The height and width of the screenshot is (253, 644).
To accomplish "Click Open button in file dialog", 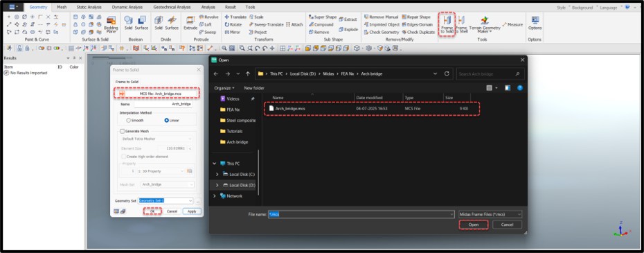I will click(x=474, y=225).
